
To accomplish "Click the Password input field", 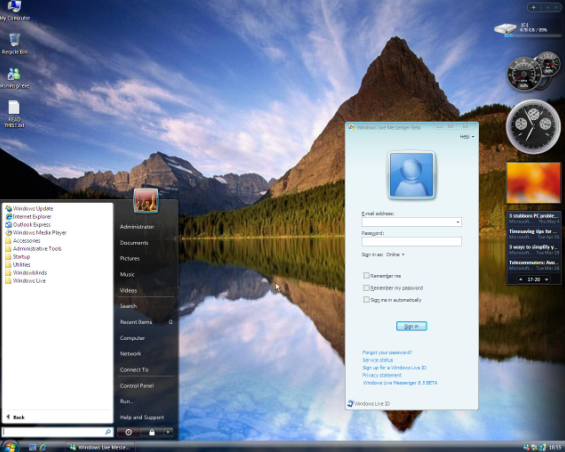I will click(x=411, y=241).
